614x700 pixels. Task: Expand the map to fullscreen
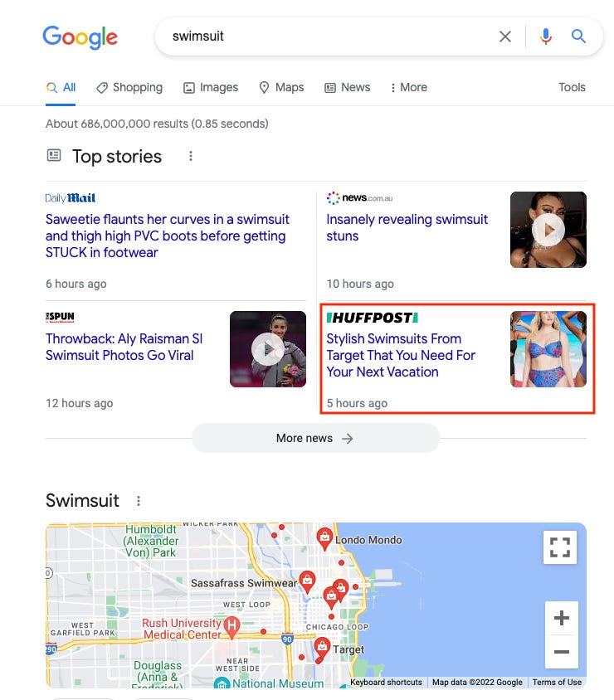click(559, 547)
